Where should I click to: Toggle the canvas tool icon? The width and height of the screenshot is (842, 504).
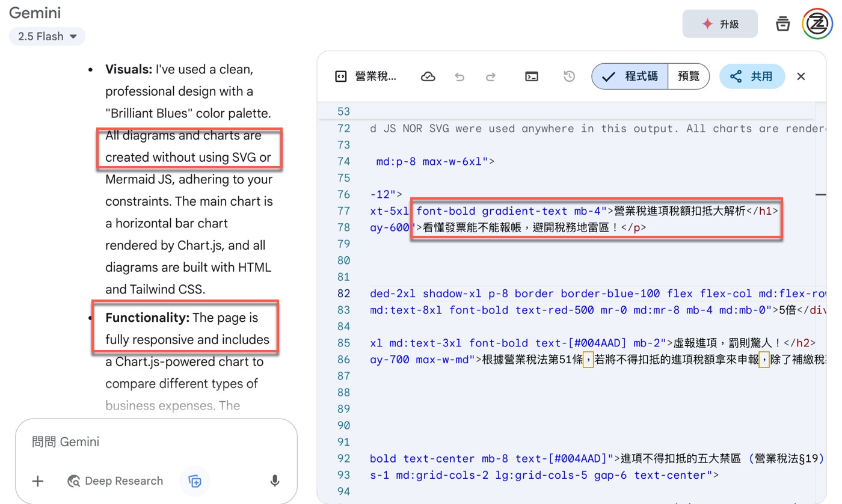pos(194,481)
